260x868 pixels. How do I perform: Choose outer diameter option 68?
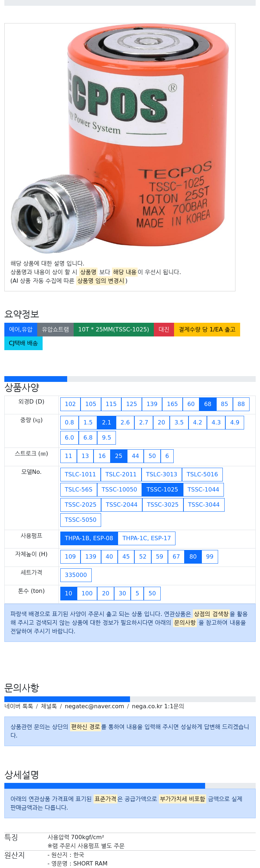pos(208,404)
